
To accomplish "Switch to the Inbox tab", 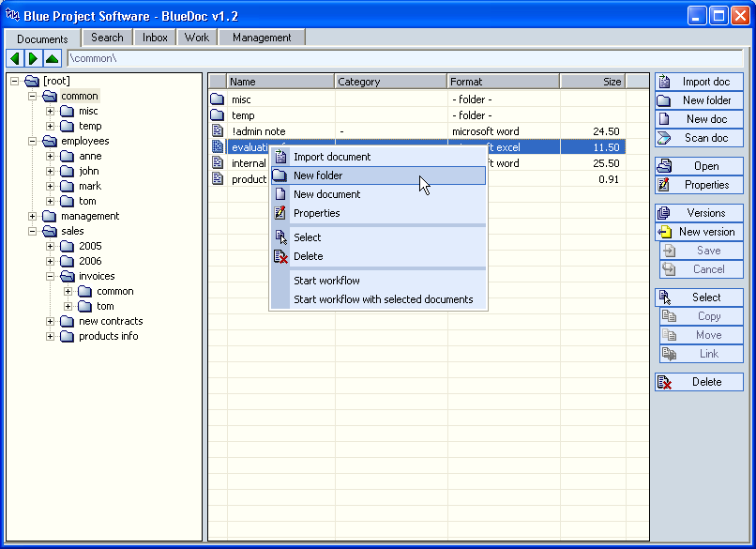I will pos(155,38).
